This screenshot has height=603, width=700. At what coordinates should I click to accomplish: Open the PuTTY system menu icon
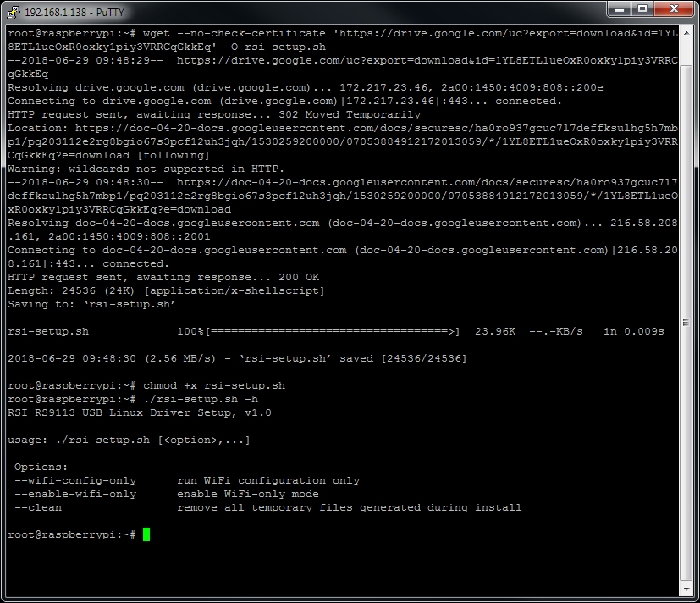click(x=13, y=12)
